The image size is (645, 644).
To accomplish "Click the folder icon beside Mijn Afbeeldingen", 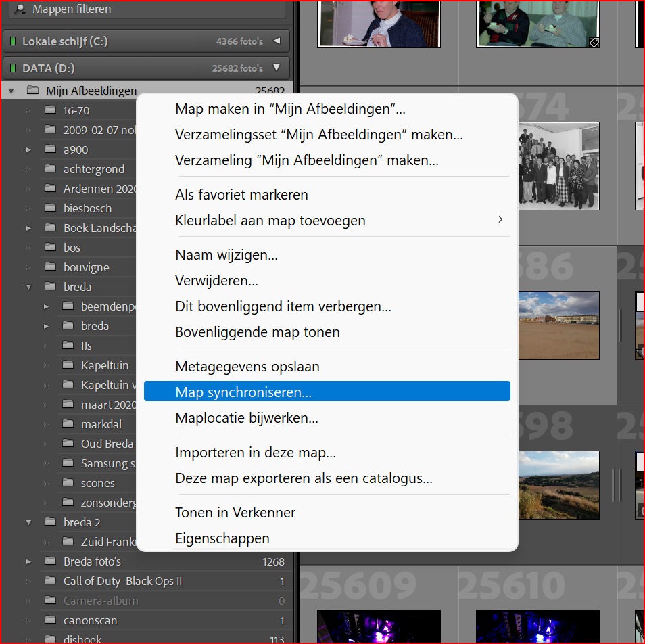I will [x=33, y=90].
